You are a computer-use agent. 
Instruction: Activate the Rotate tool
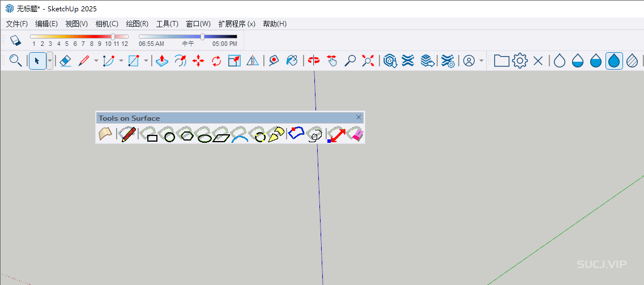[x=216, y=61]
